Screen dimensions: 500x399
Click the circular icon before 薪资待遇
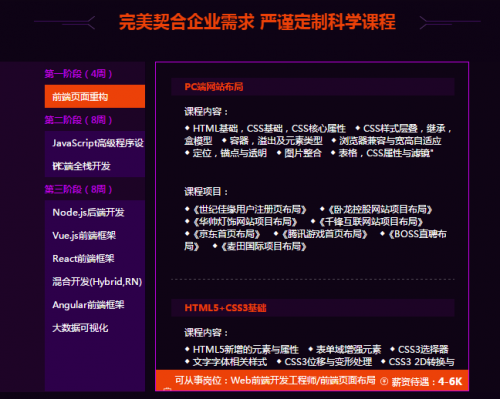click(384, 381)
